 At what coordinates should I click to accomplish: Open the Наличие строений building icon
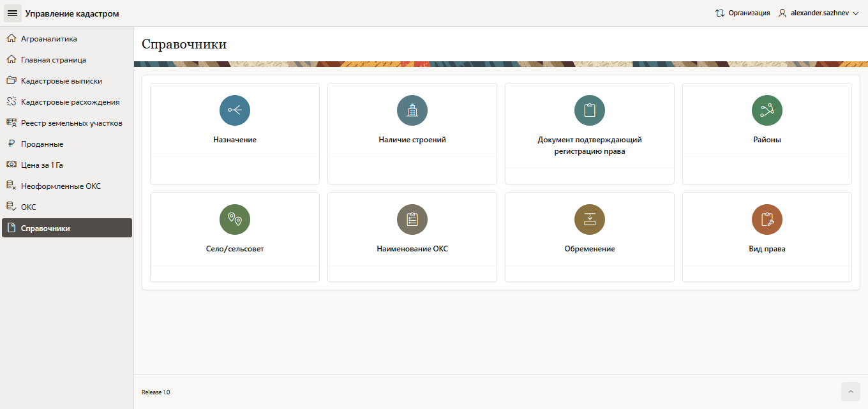tap(412, 110)
